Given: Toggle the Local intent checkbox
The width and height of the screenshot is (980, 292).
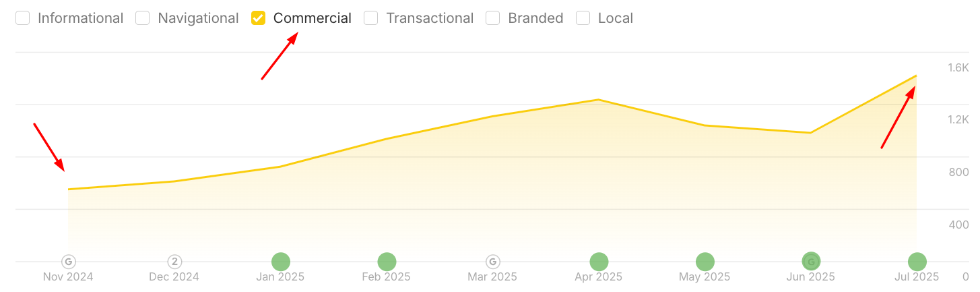Looking at the screenshot, I should coord(583,18).
